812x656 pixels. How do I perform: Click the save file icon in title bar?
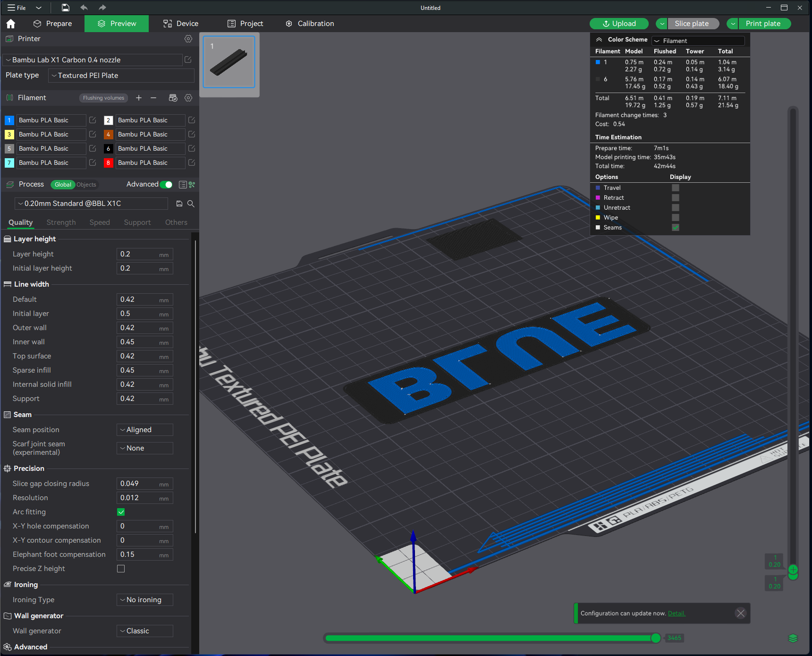coord(66,8)
